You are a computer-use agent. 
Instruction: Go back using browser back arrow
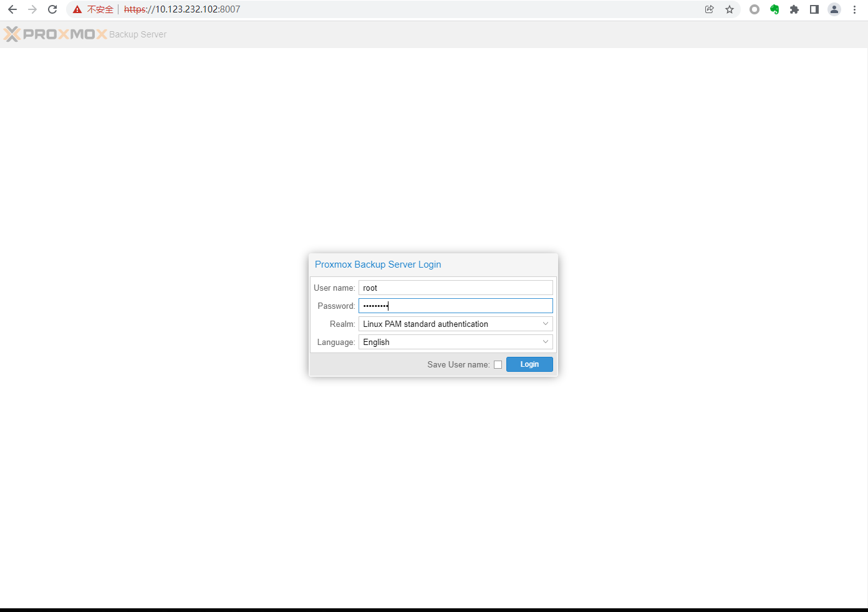pyautogui.click(x=12, y=9)
